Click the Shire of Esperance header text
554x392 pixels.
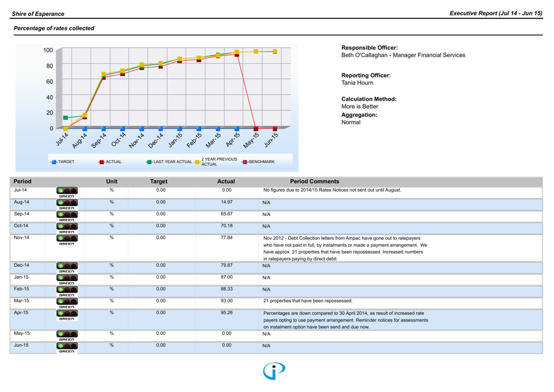(38, 14)
